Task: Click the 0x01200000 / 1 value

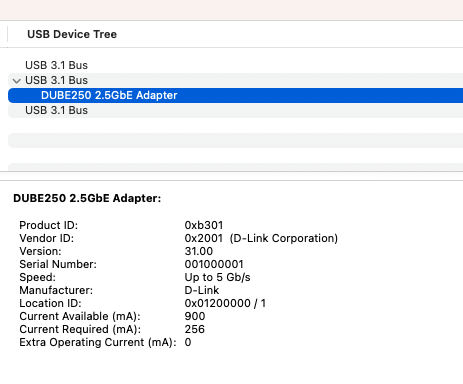Action: pyautogui.click(x=225, y=303)
